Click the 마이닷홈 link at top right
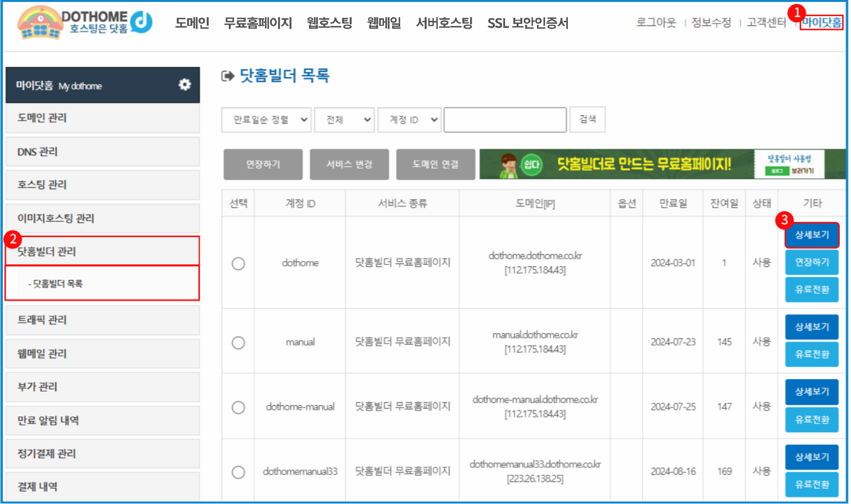851x504 pixels. point(821,22)
